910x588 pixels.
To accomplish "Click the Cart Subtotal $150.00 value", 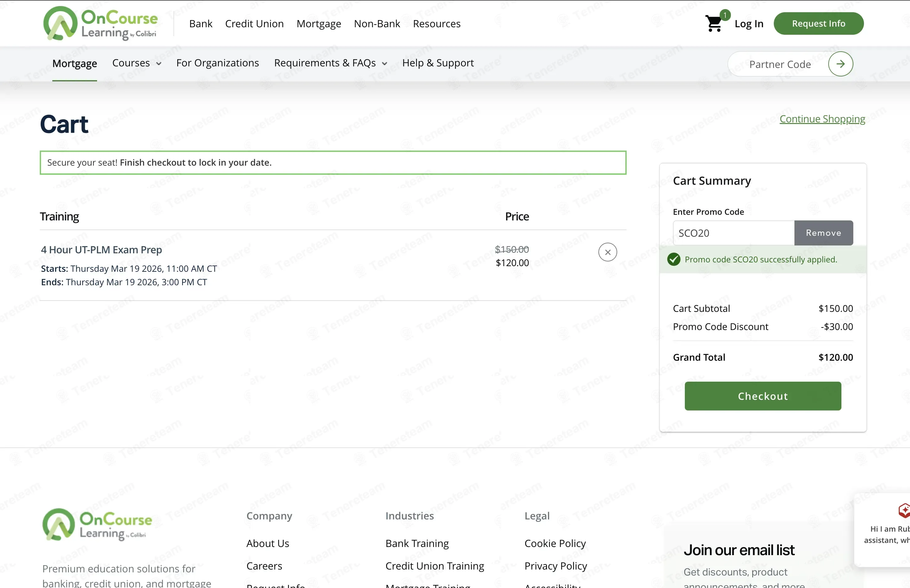I will click(835, 308).
